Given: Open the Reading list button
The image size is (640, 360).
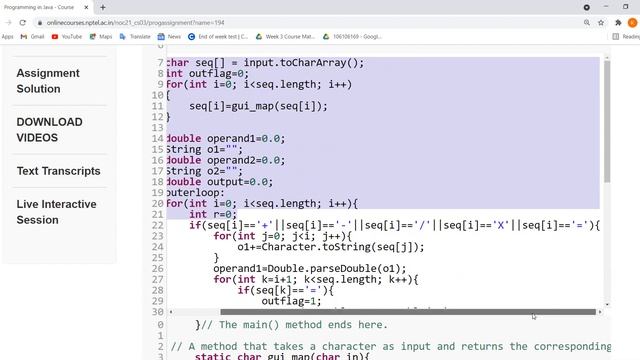Looking at the screenshot, I should [x=626, y=37].
